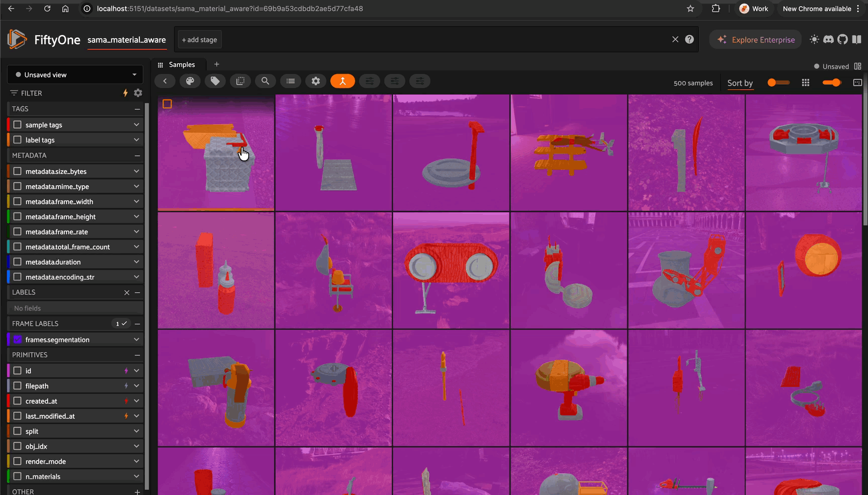Expand metadata.duration field options
The image size is (868, 495).
point(136,262)
